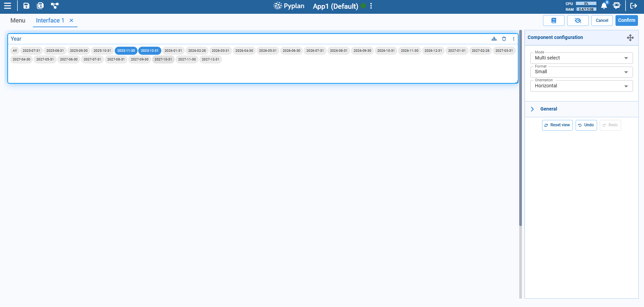Close the Interface 1 tab
Image resolution: width=644 pixels, height=307 pixels.
(x=71, y=20)
